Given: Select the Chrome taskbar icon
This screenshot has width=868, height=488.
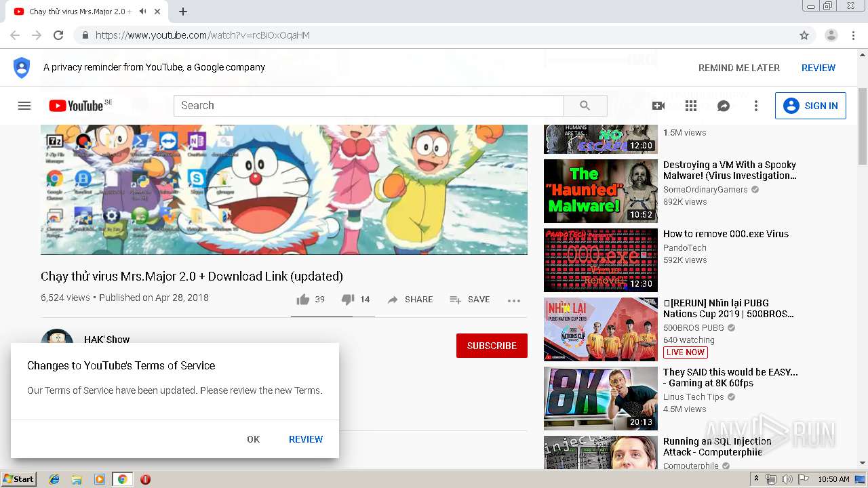Looking at the screenshot, I should click(x=122, y=479).
